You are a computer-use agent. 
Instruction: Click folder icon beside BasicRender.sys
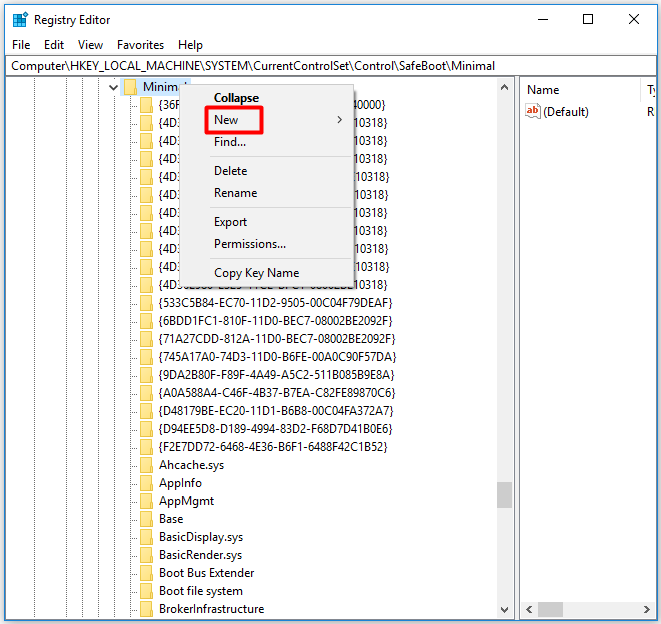pos(146,555)
